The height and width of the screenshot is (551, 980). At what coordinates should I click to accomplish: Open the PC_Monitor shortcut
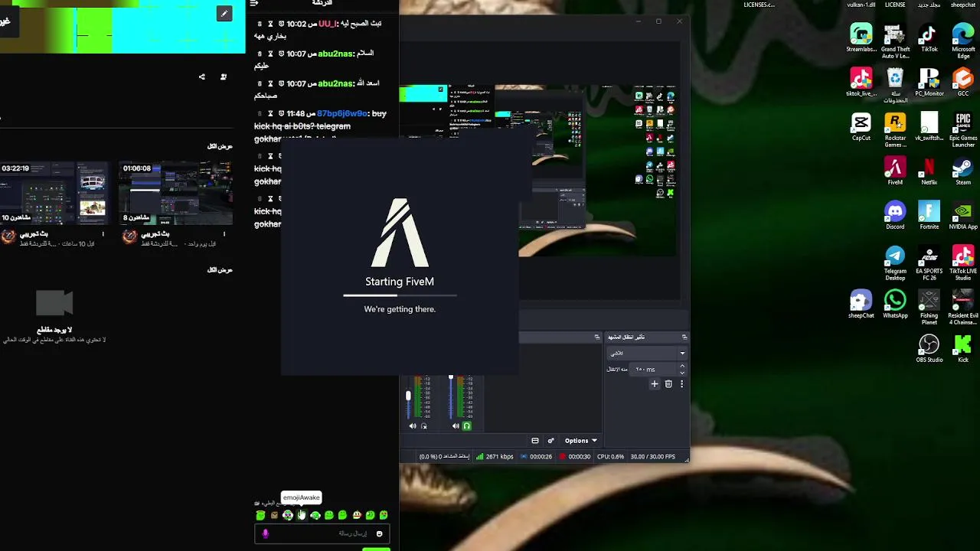929,83
